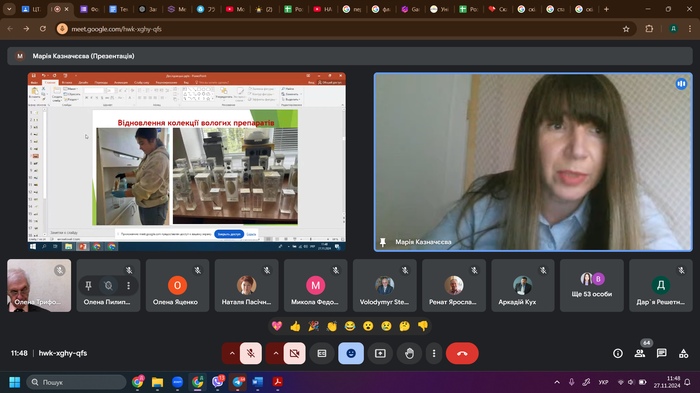Toggle captions button in call controls
Screen dimensions: 700x393
click(322, 353)
